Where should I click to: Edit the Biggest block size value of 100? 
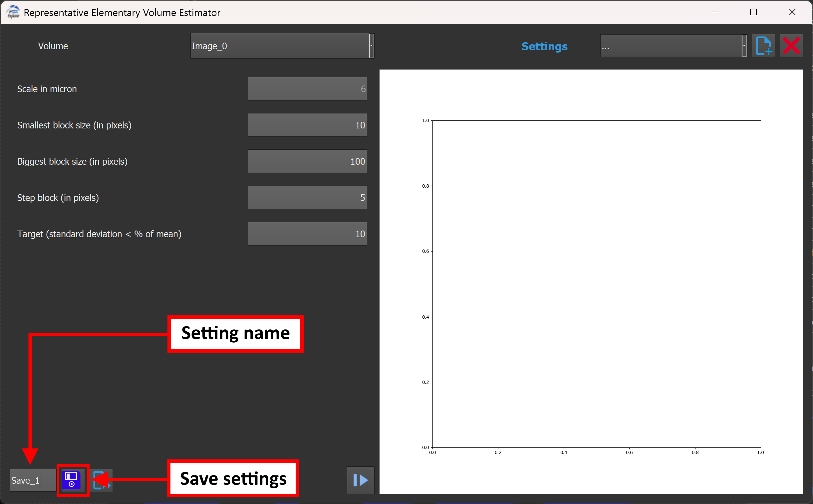pos(307,161)
